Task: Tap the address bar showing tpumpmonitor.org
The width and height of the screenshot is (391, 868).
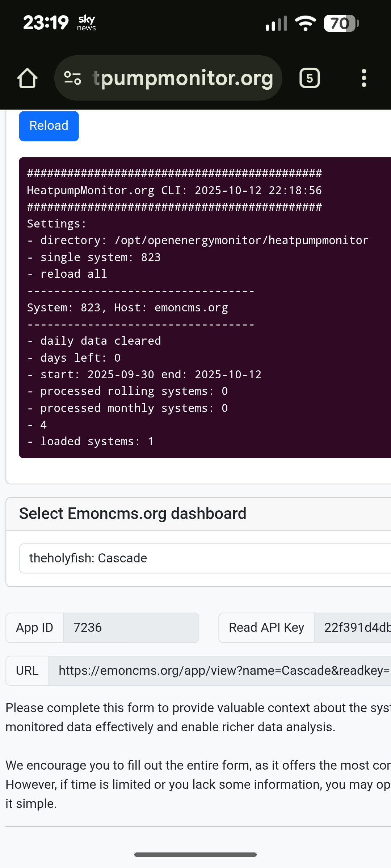Action: point(183,78)
